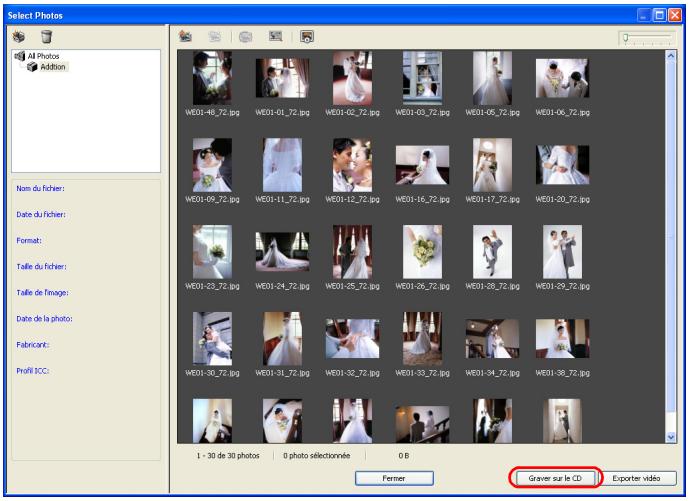Click the filename WE01-25_72.jpg

pos(352,286)
